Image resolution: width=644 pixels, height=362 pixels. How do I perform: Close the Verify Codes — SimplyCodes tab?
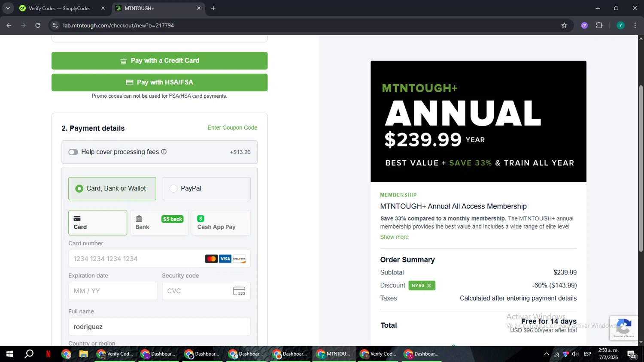[103, 8]
